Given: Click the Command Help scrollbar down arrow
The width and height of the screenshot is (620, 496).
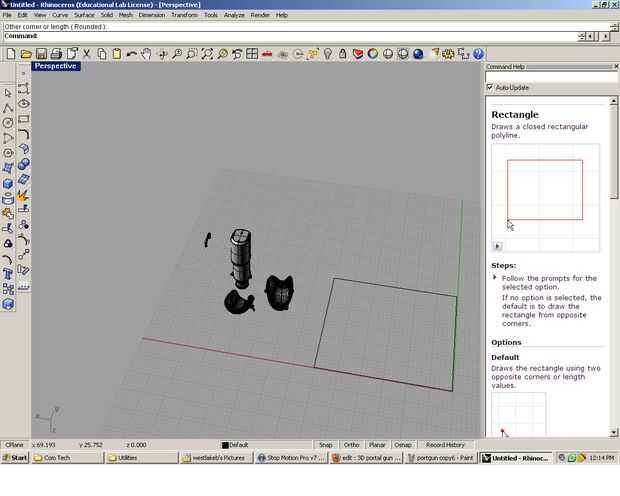Looking at the screenshot, I should pos(613,432).
